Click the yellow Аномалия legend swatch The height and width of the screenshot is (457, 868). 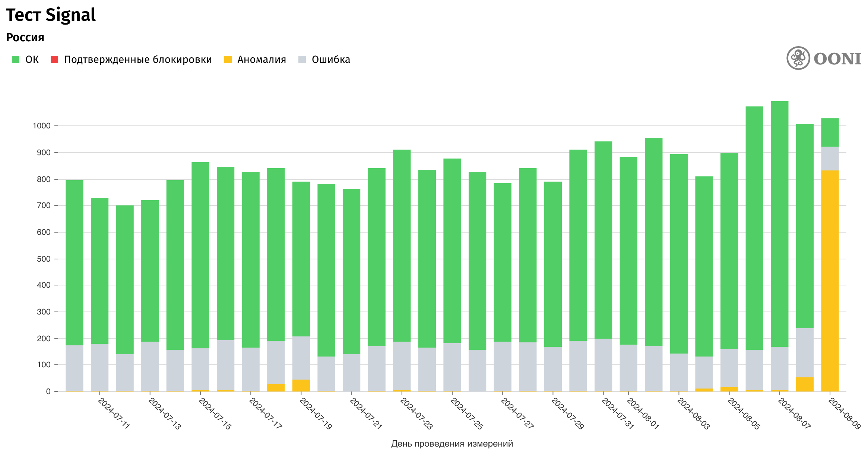point(228,60)
